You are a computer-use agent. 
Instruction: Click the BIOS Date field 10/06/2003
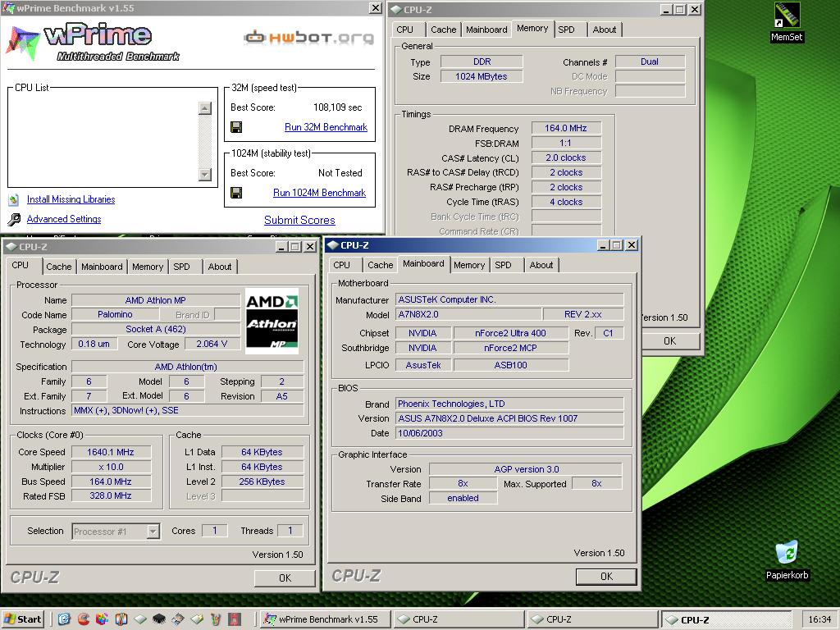(x=510, y=433)
